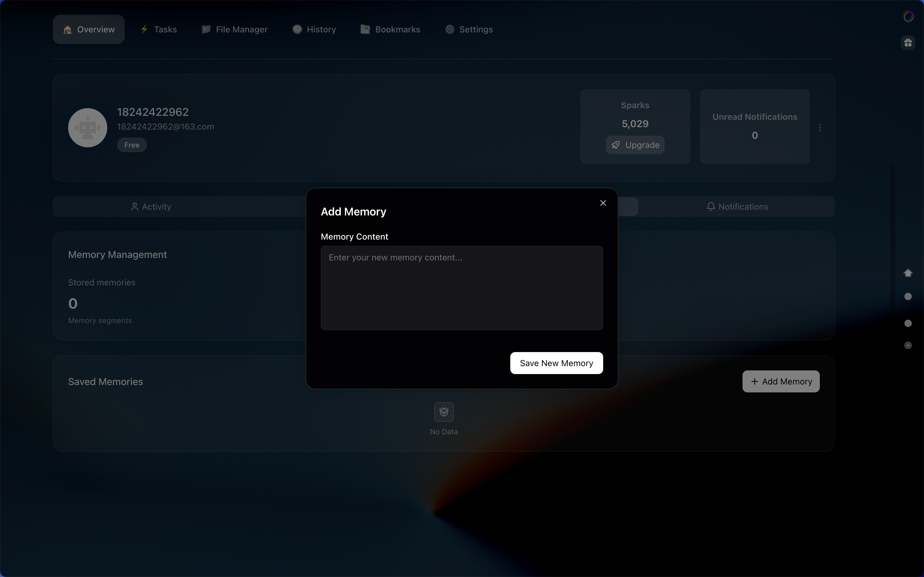Click the plus circle icon in right sidebar
Viewport: 924px width, 577px height.
coord(908,345)
